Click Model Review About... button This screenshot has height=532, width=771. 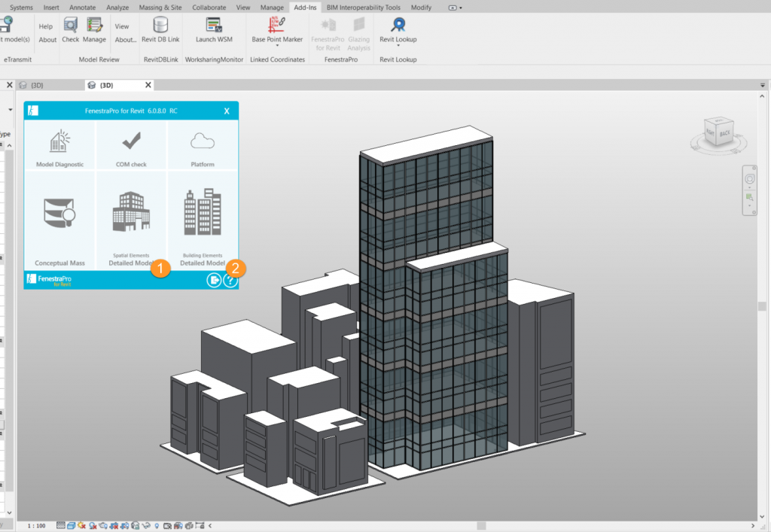[x=126, y=40]
